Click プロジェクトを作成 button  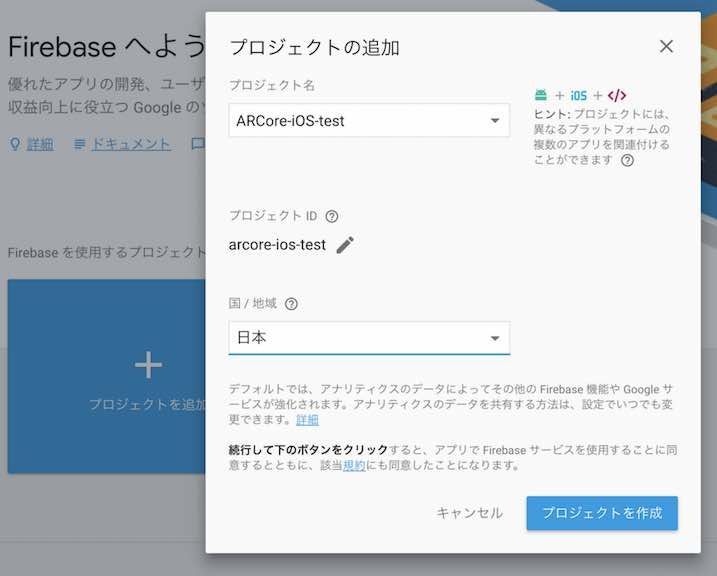pyautogui.click(x=602, y=513)
